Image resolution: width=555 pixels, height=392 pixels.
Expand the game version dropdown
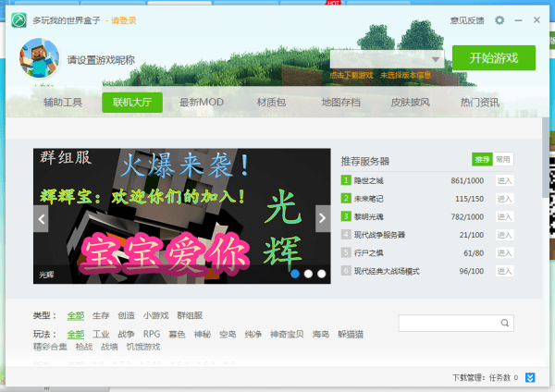(x=436, y=59)
